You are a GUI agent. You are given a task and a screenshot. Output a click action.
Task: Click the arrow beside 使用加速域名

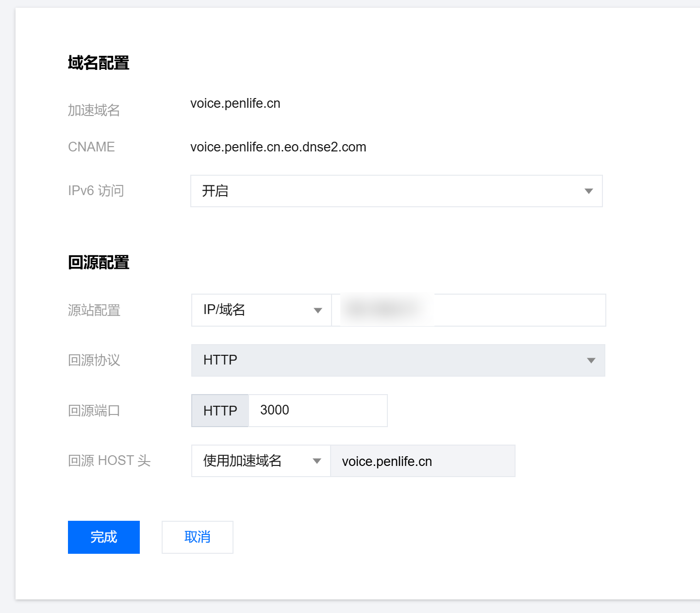pos(317,461)
